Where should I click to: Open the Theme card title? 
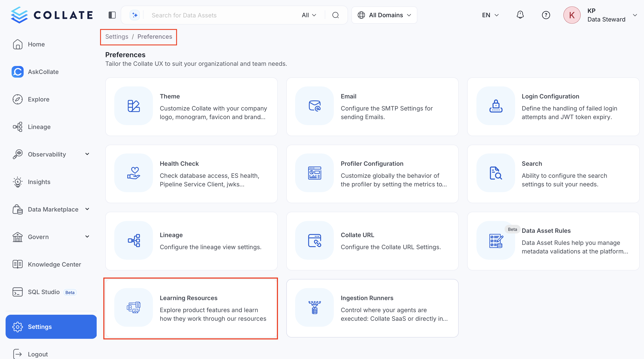pos(170,96)
